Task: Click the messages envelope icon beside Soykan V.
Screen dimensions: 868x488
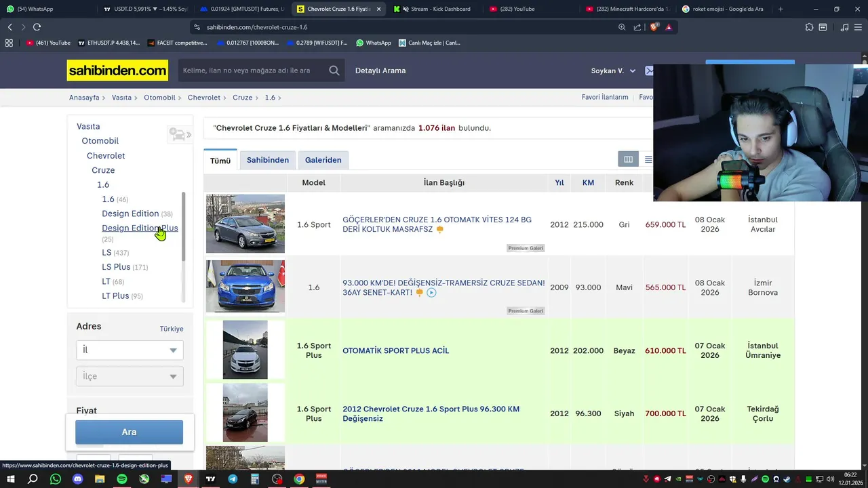Action: tap(648, 70)
